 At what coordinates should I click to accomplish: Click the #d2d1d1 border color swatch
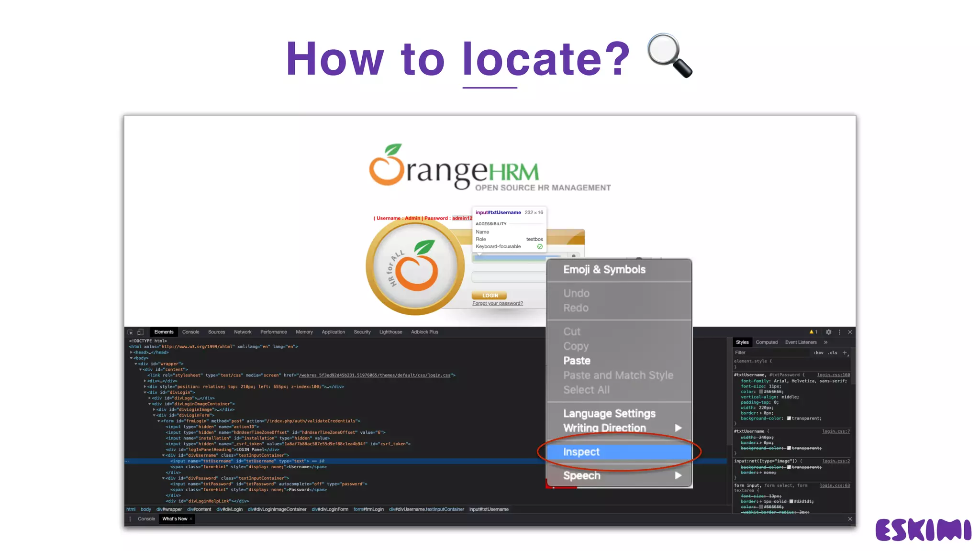coord(791,502)
